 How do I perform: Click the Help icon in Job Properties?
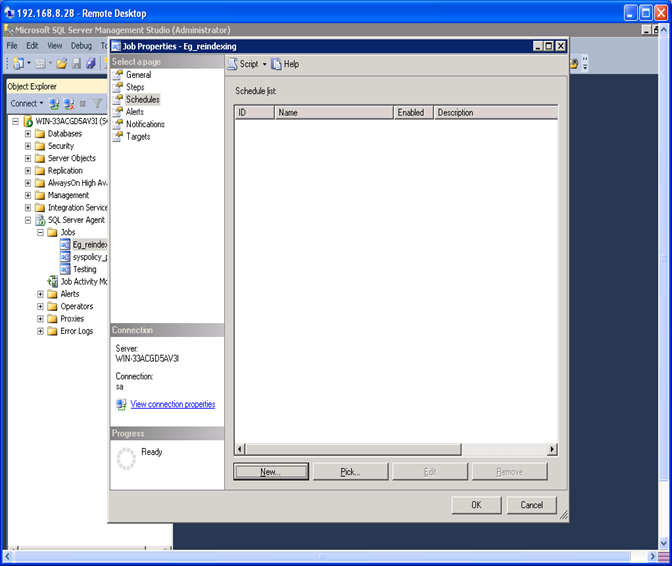(x=276, y=64)
